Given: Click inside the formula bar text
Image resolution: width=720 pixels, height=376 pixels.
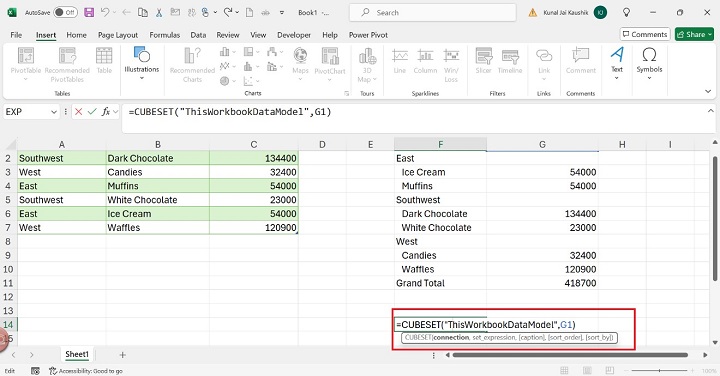Looking at the screenshot, I should [x=230, y=112].
